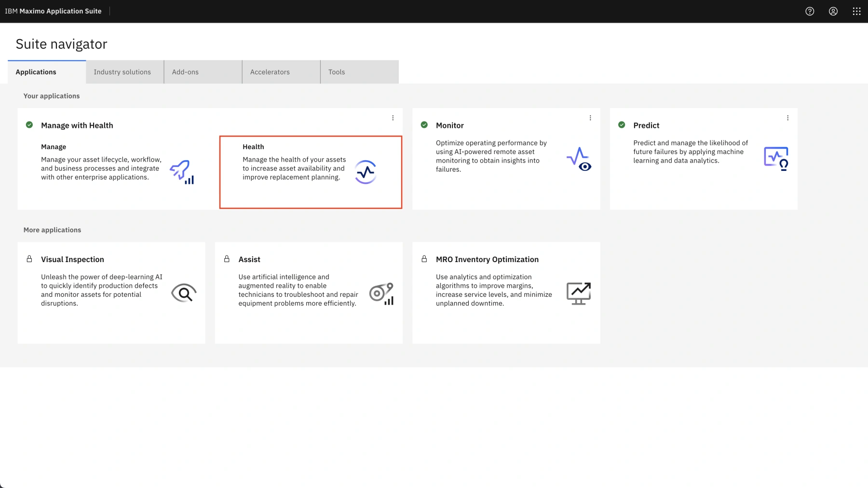
Task: Click the Health pulse icon
Action: 366,172
